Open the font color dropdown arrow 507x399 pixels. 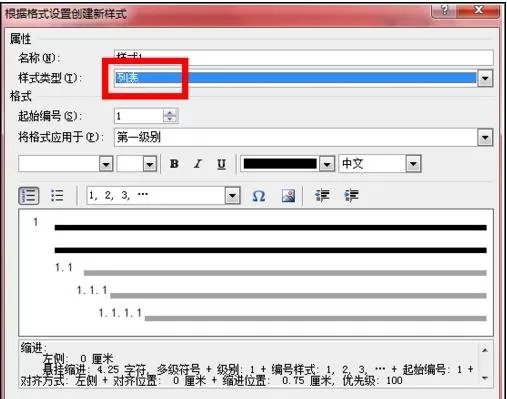(327, 164)
